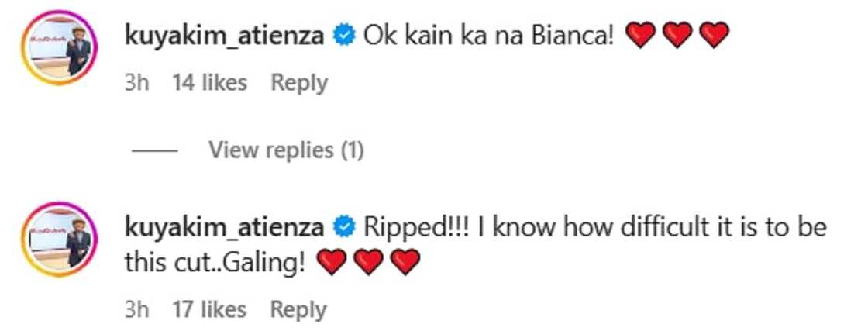Screen dimensions: 868x331
Task: Click the verified badge on the "Ok kain ka na Bianca" comment
Action: tap(344, 35)
